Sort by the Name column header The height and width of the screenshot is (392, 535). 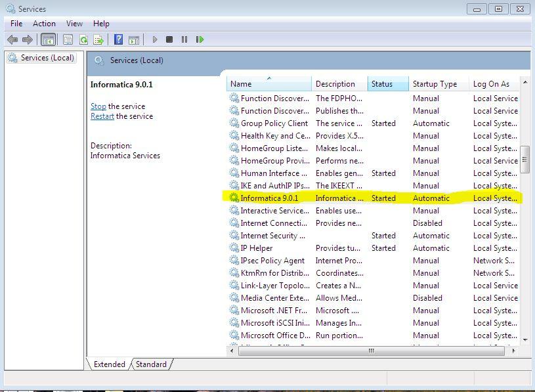click(269, 84)
